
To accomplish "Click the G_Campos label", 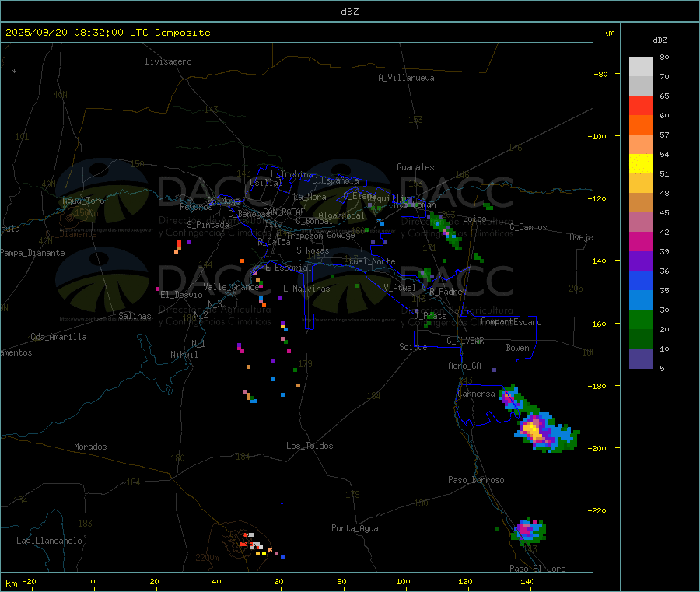I will pyautogui.click(x=528, y=227).
